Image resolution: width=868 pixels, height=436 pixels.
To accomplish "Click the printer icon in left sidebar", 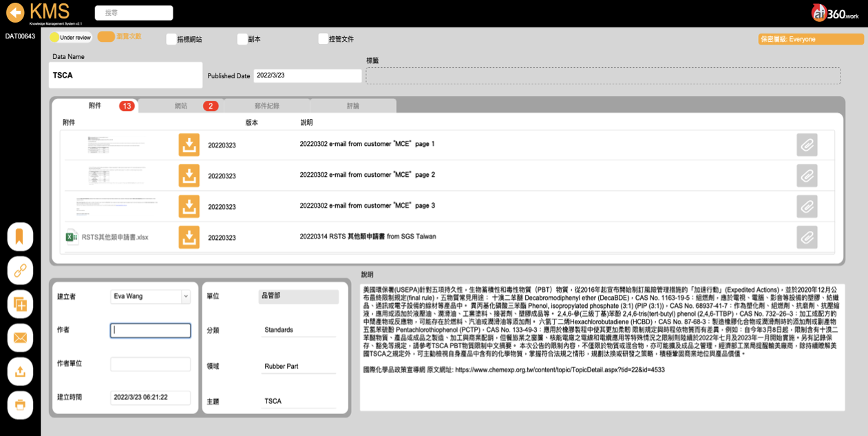I will [x=20, y=405].
